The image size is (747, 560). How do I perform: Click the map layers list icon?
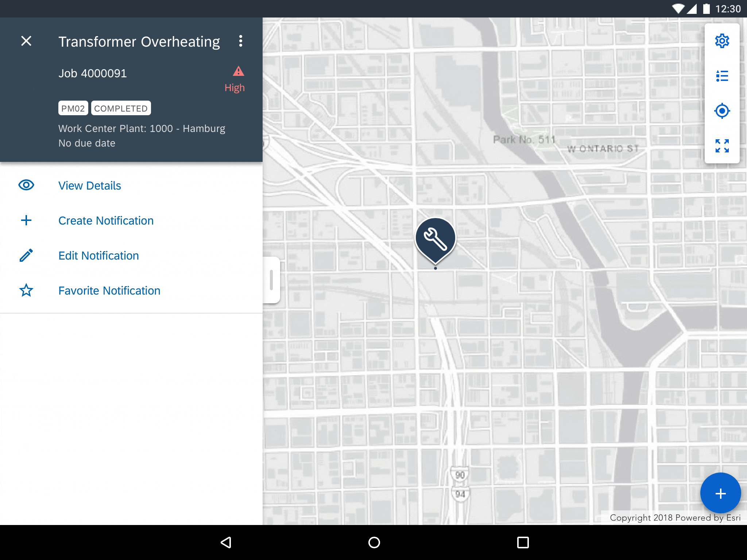722,76
